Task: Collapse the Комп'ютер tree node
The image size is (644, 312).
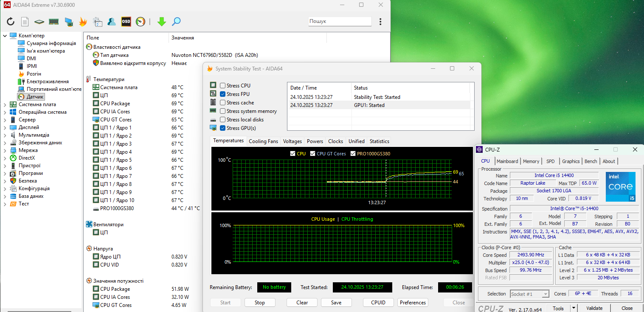Action: pos(5,36)
